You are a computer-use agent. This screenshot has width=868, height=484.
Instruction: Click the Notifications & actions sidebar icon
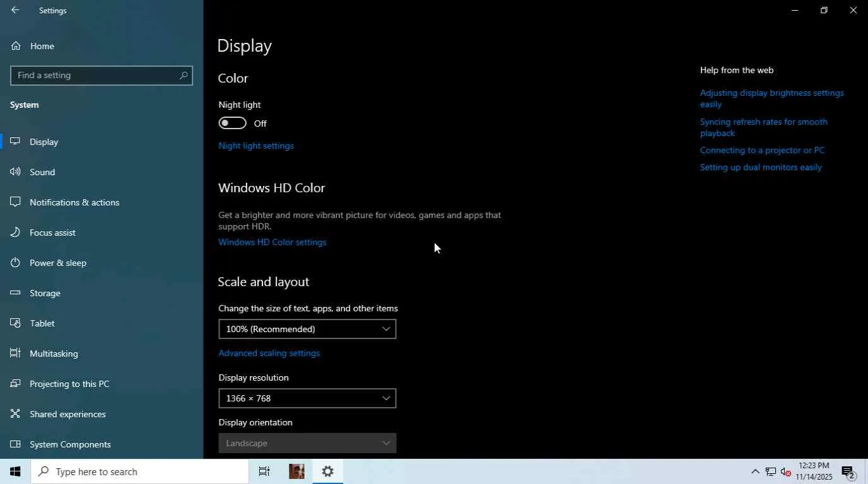coord(16,202)
